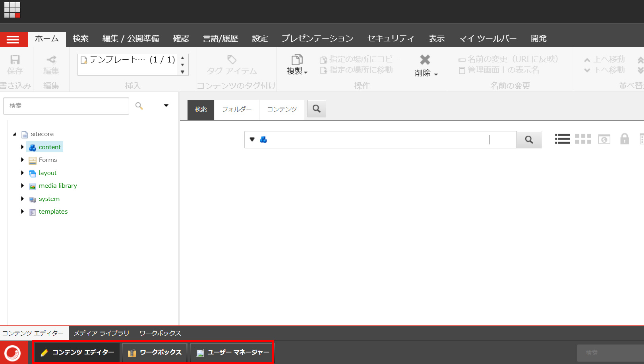Click the 削除 delete X icon
The height and width of the screenshot is (364, 644).
425,60
